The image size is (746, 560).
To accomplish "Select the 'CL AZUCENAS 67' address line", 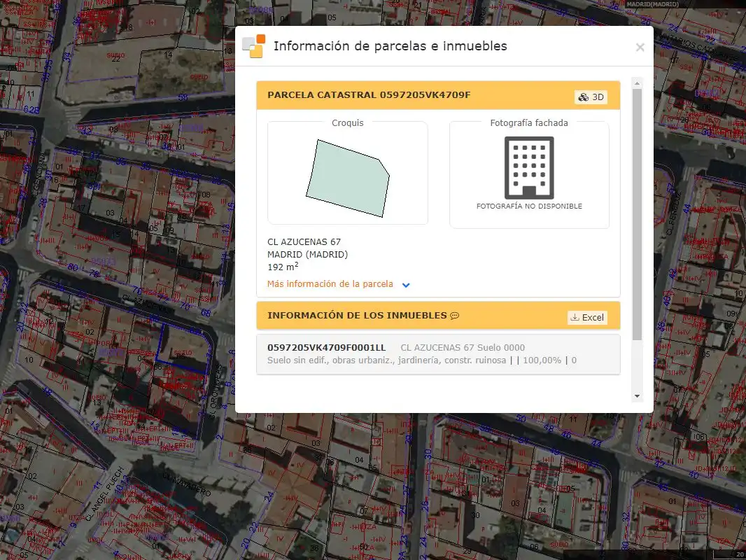I will (304, 241).
